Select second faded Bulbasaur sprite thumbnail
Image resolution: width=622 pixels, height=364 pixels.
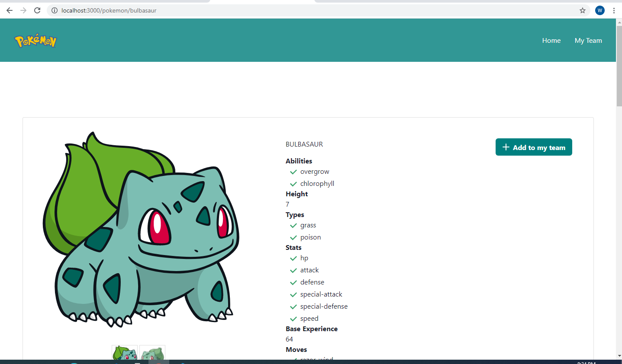click(x=152, y=352)
